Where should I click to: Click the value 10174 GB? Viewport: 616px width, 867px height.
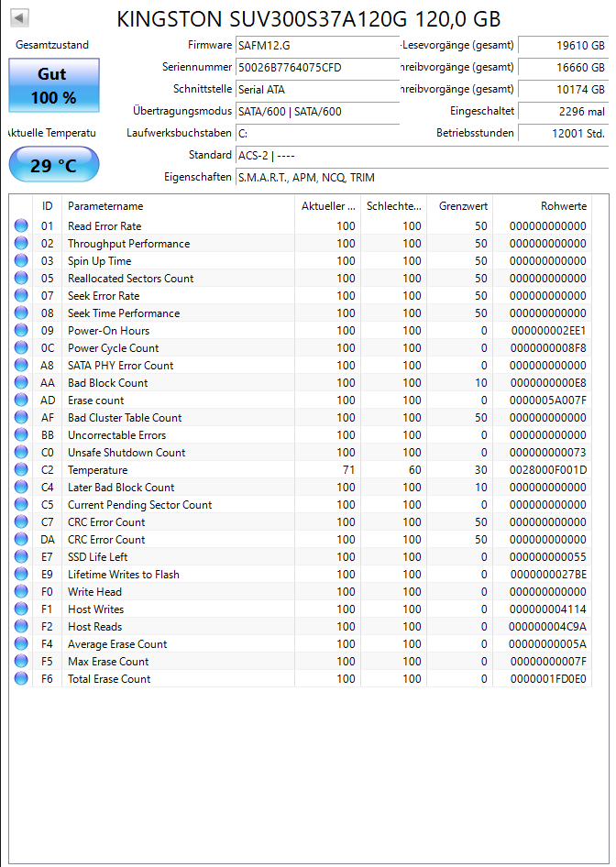564,90
